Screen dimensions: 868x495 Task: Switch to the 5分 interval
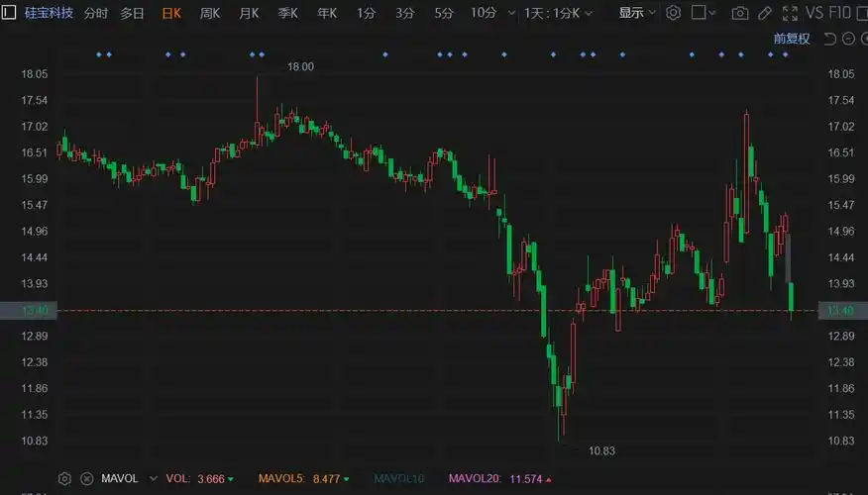[443, 13]
